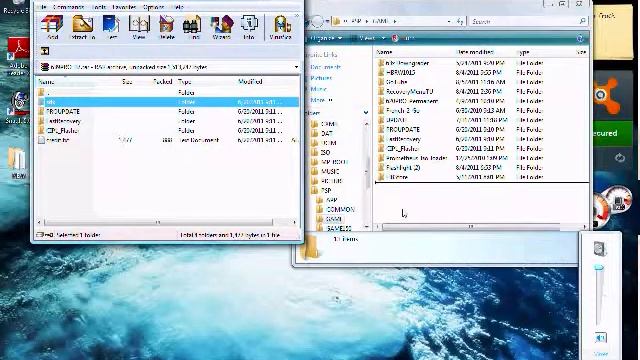Click the Burn button in Explorer toolbar
This screenshot has width=640, height=360.
(404, 38)
